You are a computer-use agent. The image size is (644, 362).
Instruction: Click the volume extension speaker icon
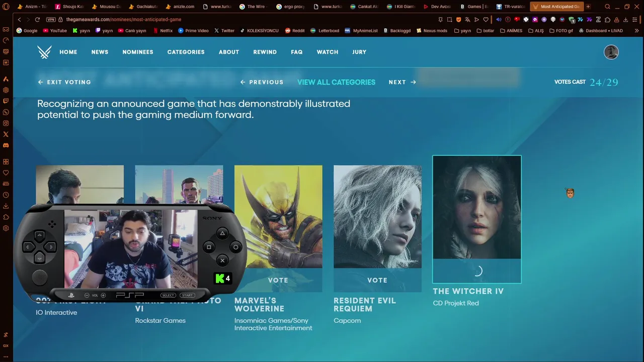point(499,20)
